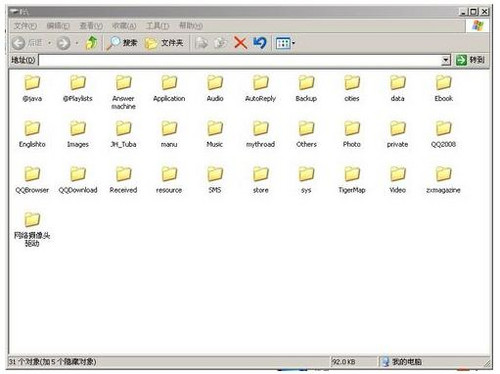Screen dimensions: 500x374
Task: Delete with the red X icon
Action: point(240,43)
